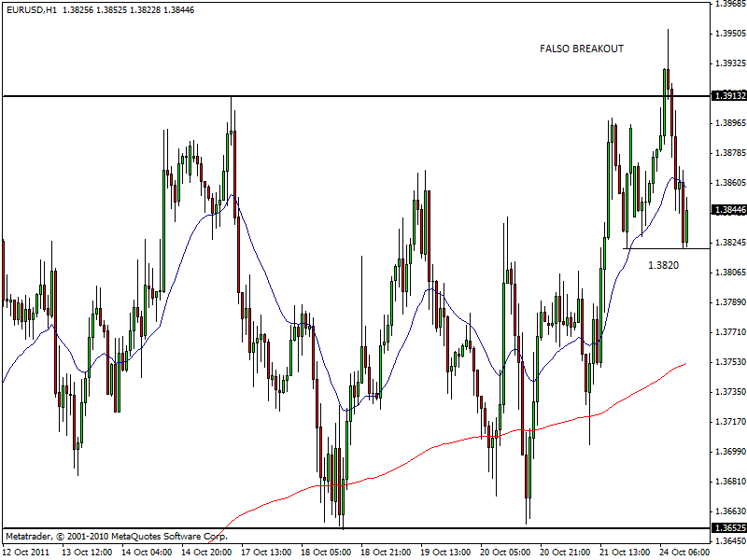Click the FALSO BREAKOUT text label
This screenshot has width=747, height=560.
point(581,49)
